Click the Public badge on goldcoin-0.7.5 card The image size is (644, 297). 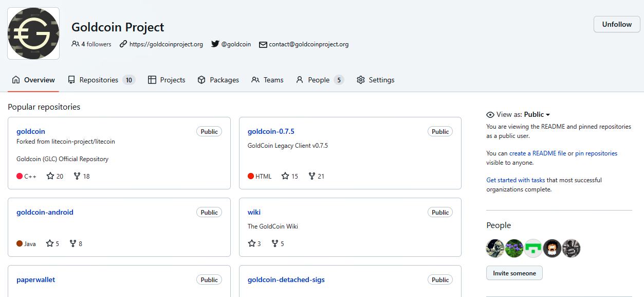(440, 132)
